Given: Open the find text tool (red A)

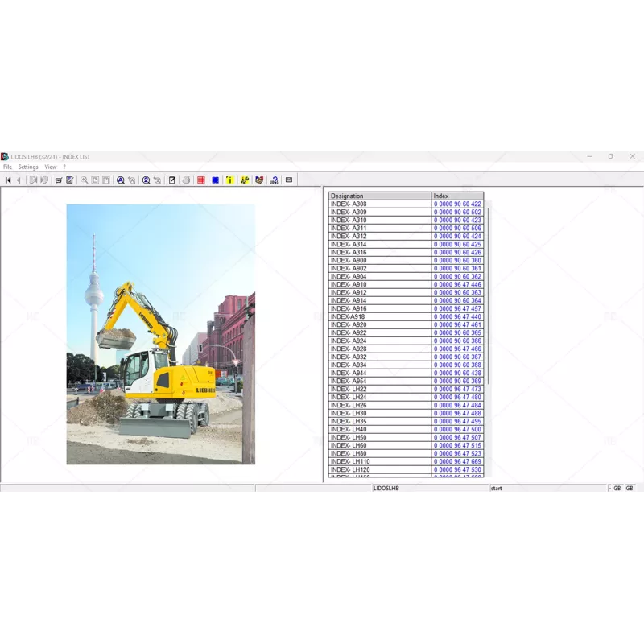Looking at the screenshot, I should coord(121,181).
